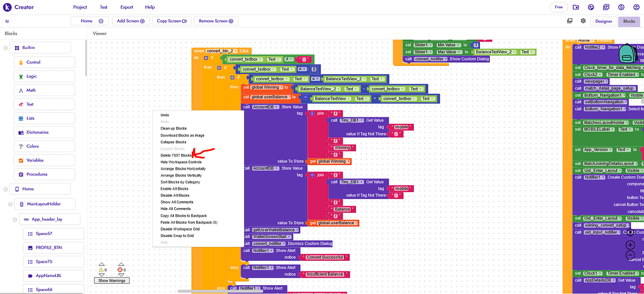Open the Export menu
Viewport: 644px width, 294px height.
pyautogui.click(x=126, y=7)
